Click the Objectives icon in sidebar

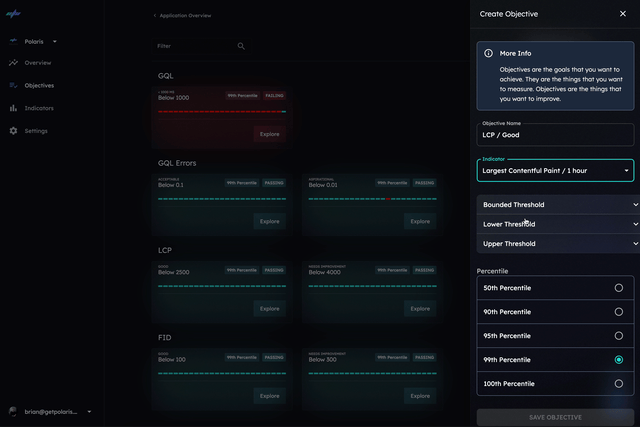(14, 86)
